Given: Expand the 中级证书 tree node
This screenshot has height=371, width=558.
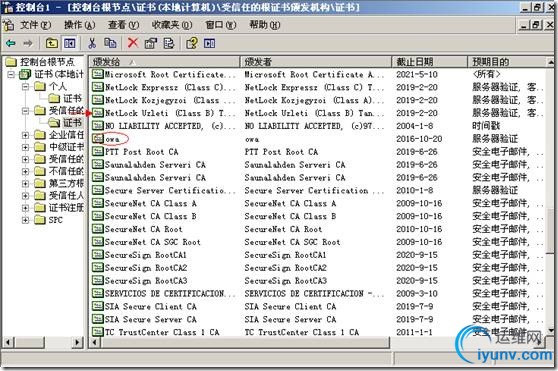Looking at the screenshot, I should point(25,147).
